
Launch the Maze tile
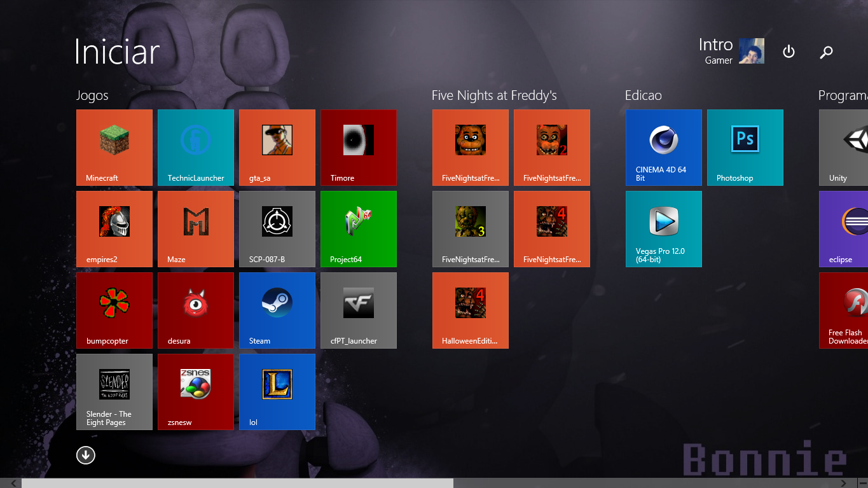(196, 229)
